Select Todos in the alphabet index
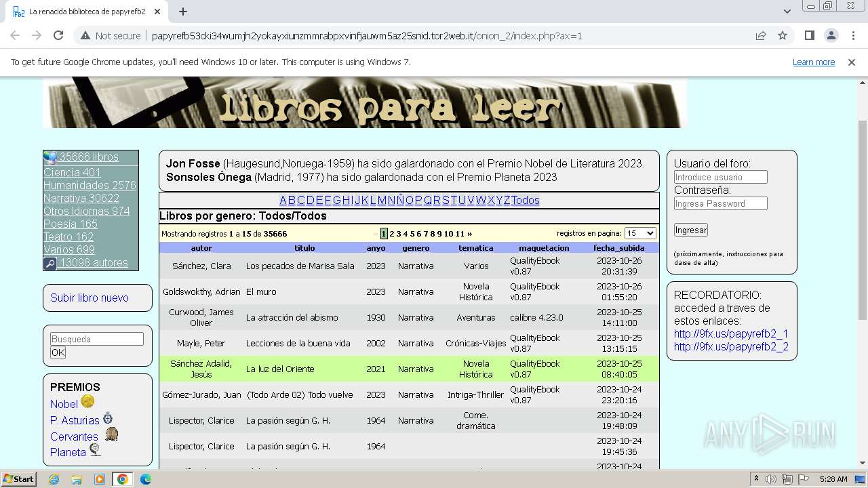The width and height of the screenshot is (868, 488). [x=525, y=200]
